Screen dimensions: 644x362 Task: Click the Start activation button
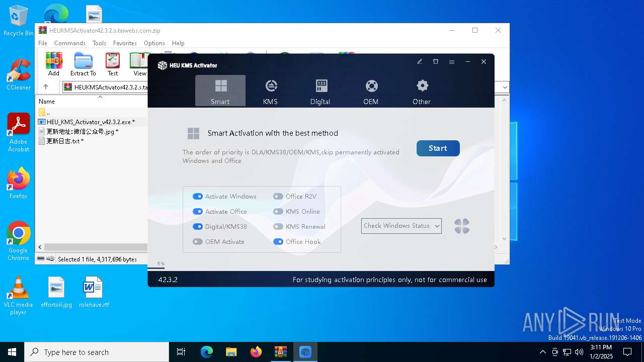coord(438,148)
